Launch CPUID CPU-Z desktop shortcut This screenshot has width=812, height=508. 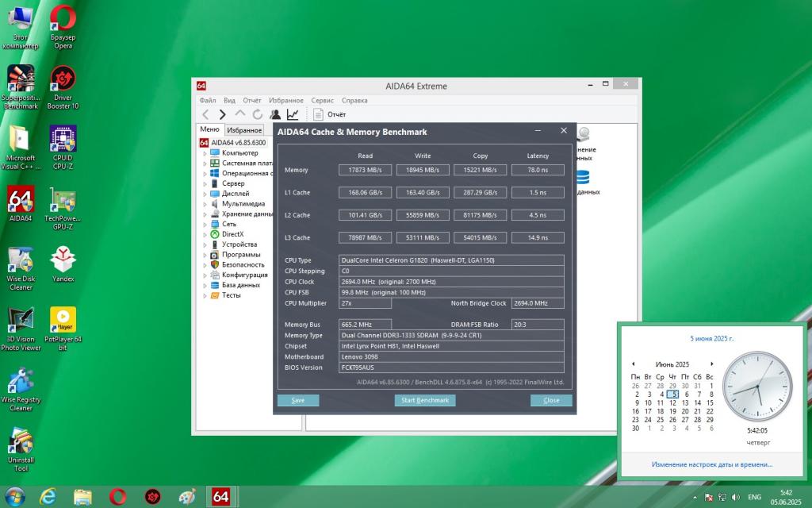[63, 148]
